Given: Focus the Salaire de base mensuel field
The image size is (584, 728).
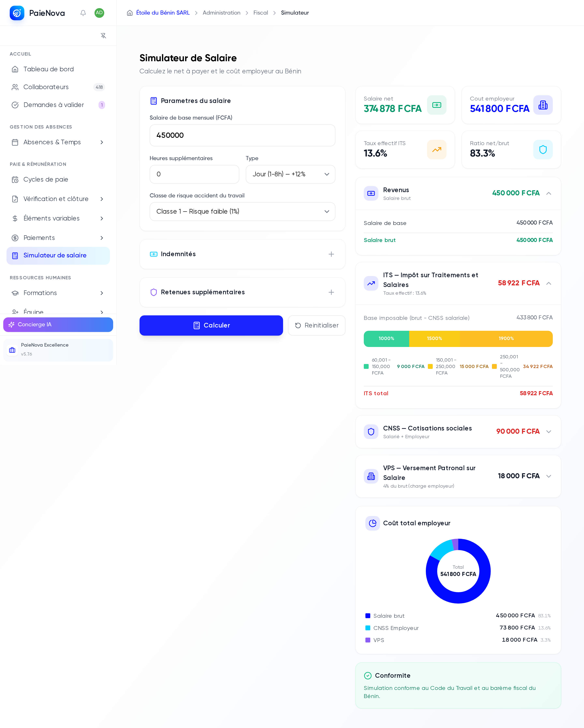Looking at the screenshot, I should coord(243,135).
